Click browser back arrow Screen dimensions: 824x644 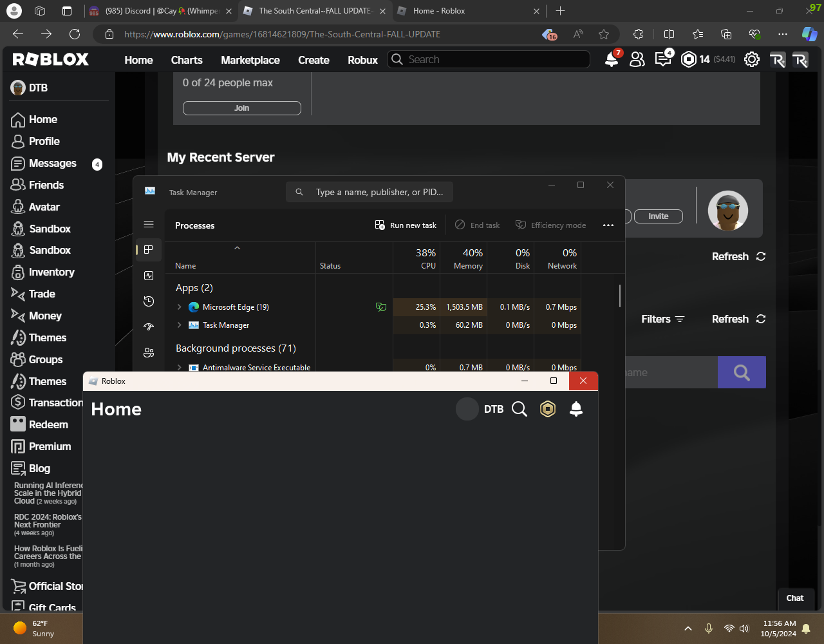tap(18, 34)
